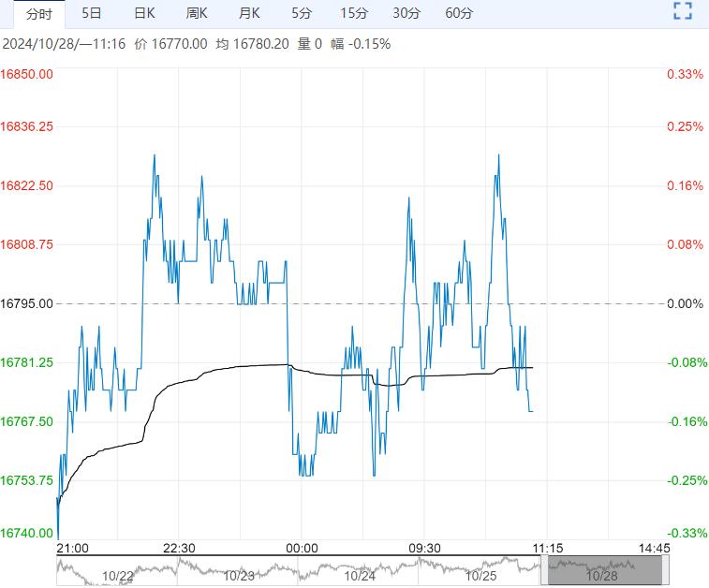Select the 15分 interval tab

coord(354,13)
